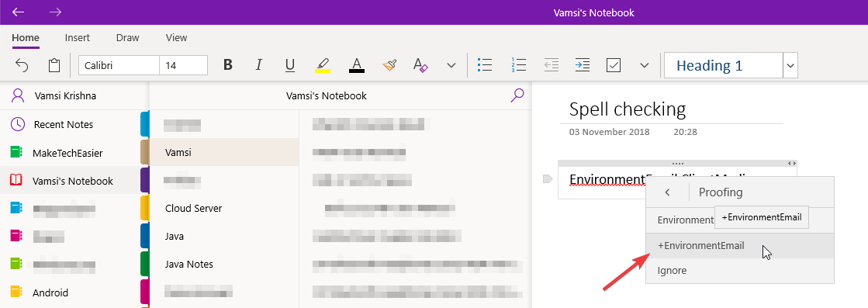Open the clipboard paste icon
The height and width of the screenshot is (308, 868).
click(x=54, y=65)
